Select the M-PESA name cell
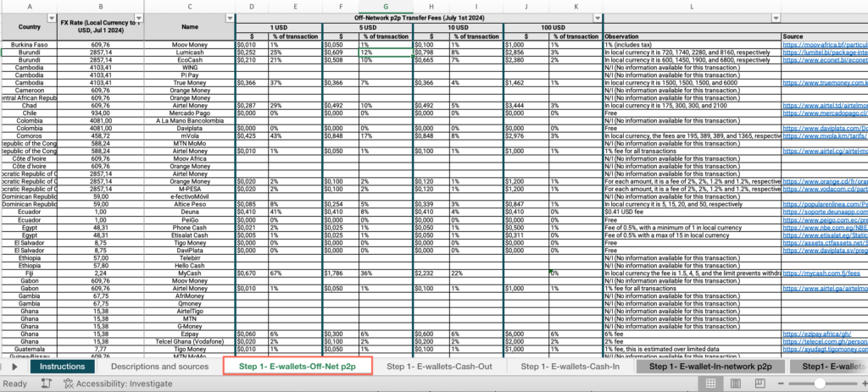Screen dimensions: 868x392 pos(190,189)
